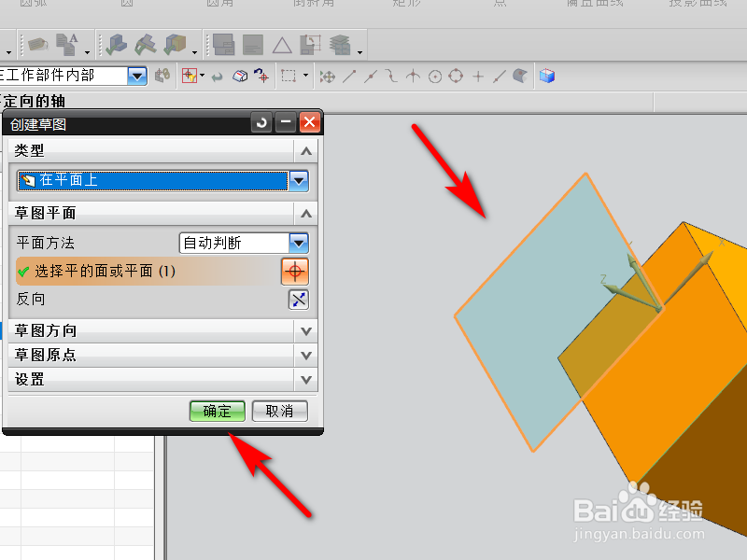Toggle the quadrant point snap icon
This screenshot has width=747, height=560.
[456, 76]
